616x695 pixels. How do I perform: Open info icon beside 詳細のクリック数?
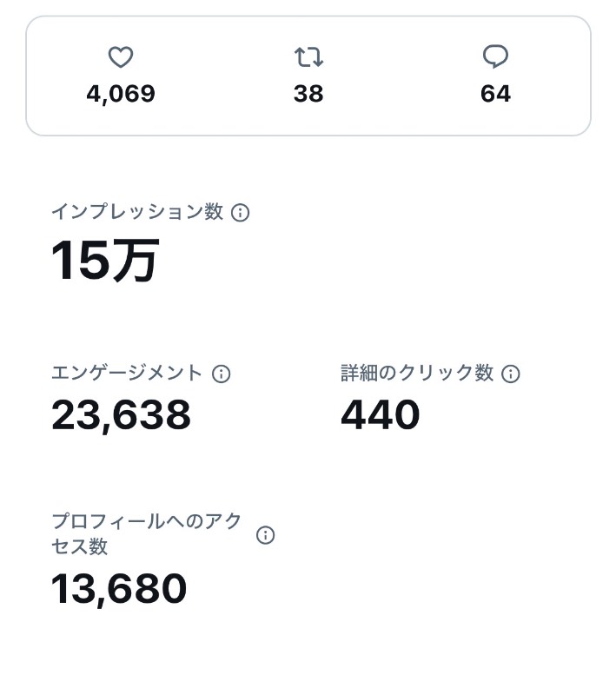pyautogui.click(x=511, y=374)
